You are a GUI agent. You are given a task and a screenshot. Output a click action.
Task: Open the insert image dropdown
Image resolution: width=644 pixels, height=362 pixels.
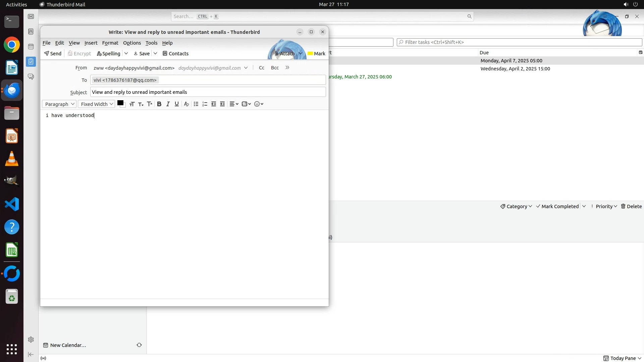(x=246, y=104)
